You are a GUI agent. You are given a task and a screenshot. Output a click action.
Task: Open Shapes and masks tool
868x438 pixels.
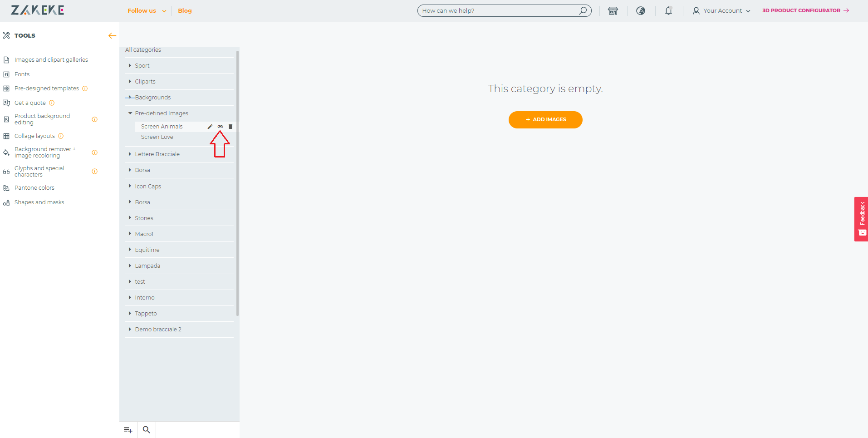(39, 202)
